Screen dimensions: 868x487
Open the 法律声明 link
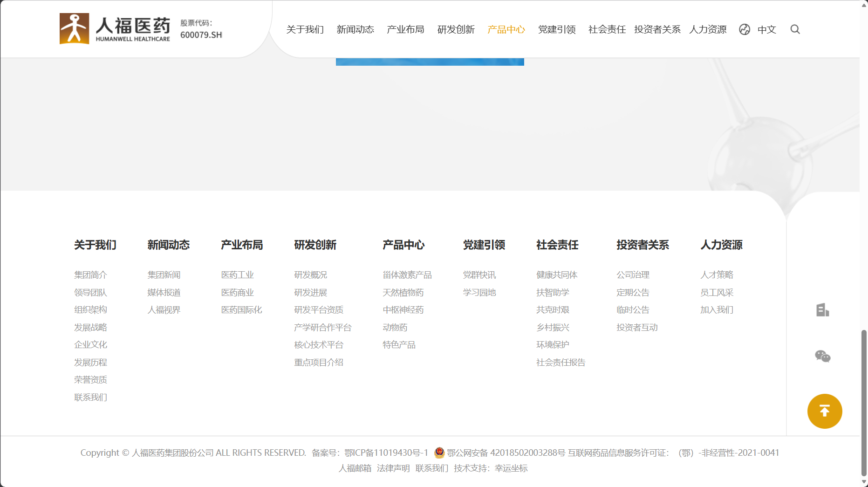point(393,468)
